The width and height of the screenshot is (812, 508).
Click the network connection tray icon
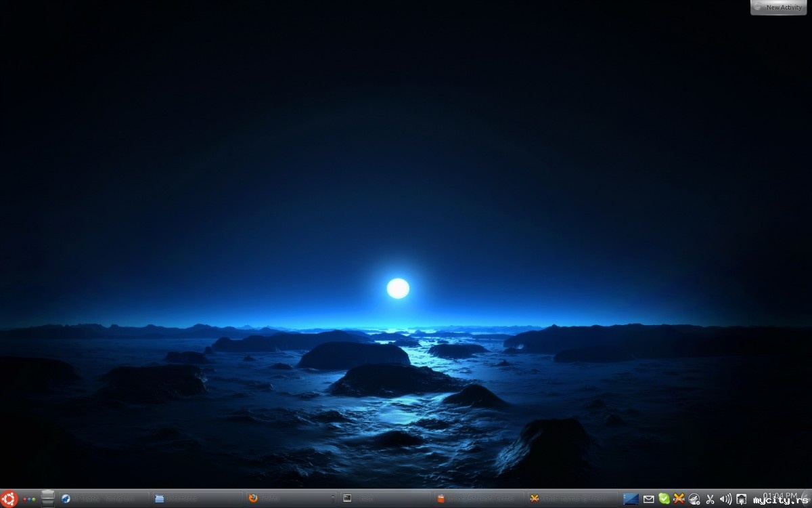coord(741,499)
